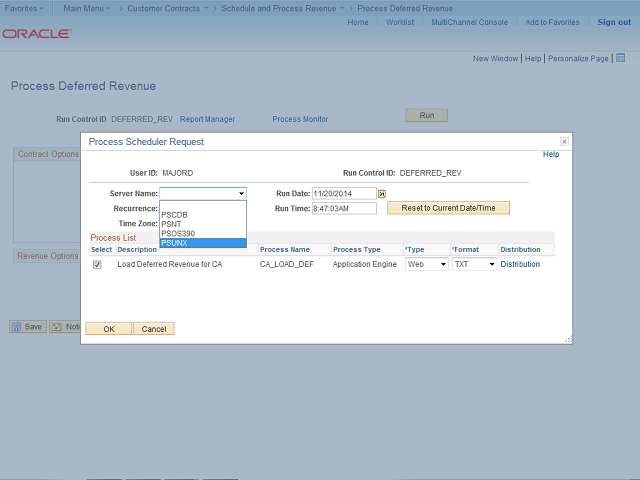640x480 pixels.
Task: Open the Distribution link
Action: pyautogui.click(x=520, y=264)
